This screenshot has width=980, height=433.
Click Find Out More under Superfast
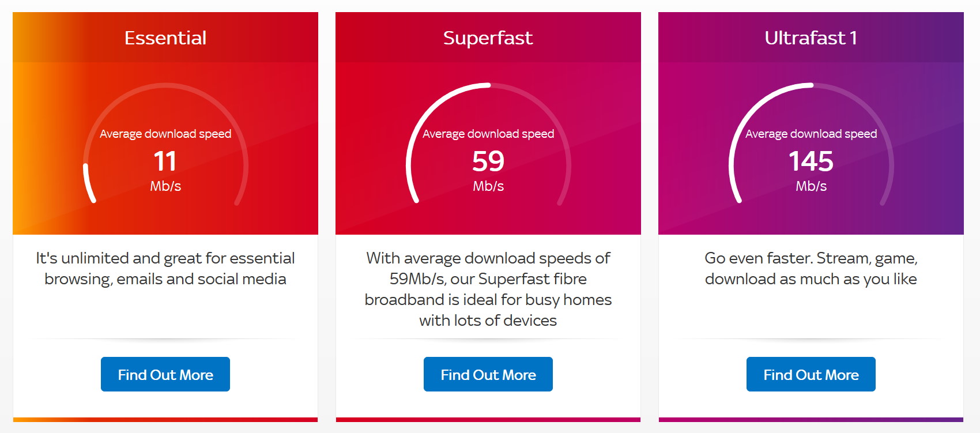pyautogui.click(x=488, y=374)
